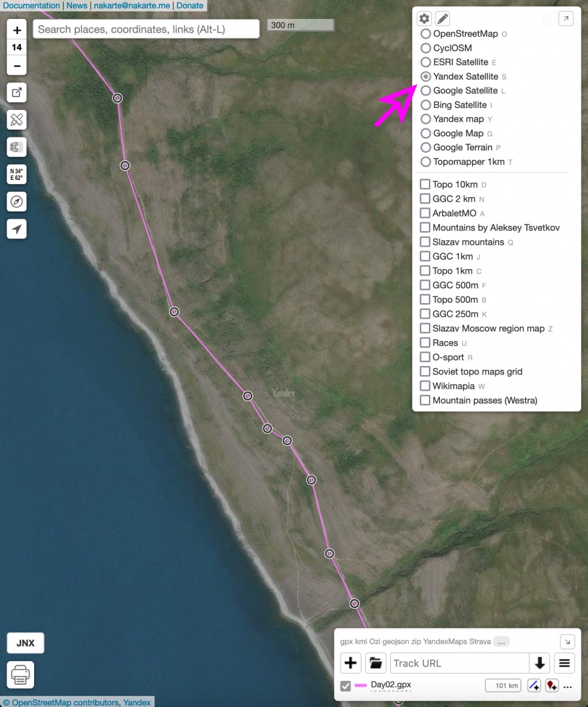Uncheck Day02.gpx track visibility
This screenshot has width=588, height=707.
click(x=346, y=686)
